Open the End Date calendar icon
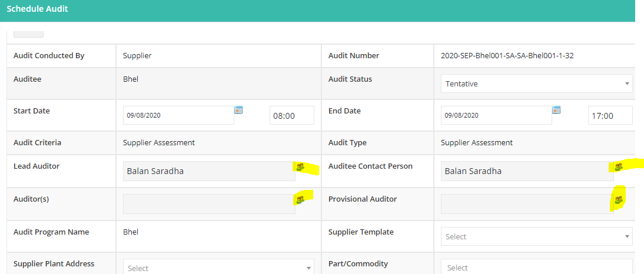Screen dimensions: 644x274 (556, 109)
